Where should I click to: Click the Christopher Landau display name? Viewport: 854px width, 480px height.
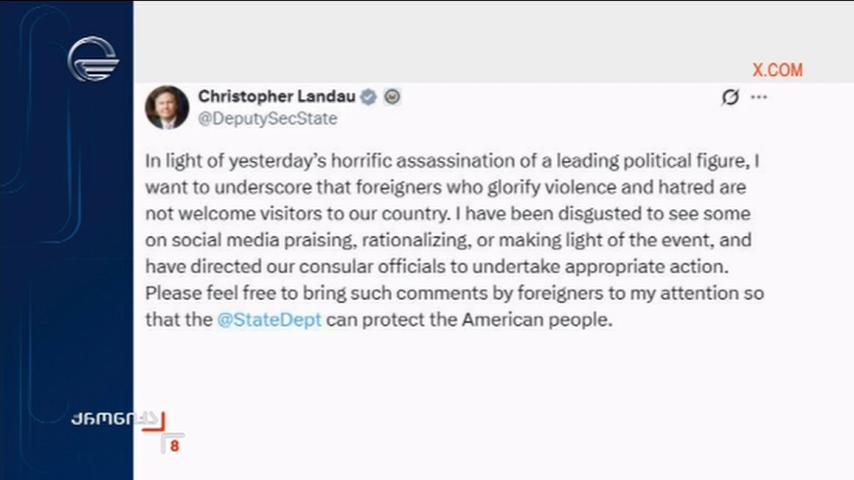pyautogui.click(x=277, y=96)
